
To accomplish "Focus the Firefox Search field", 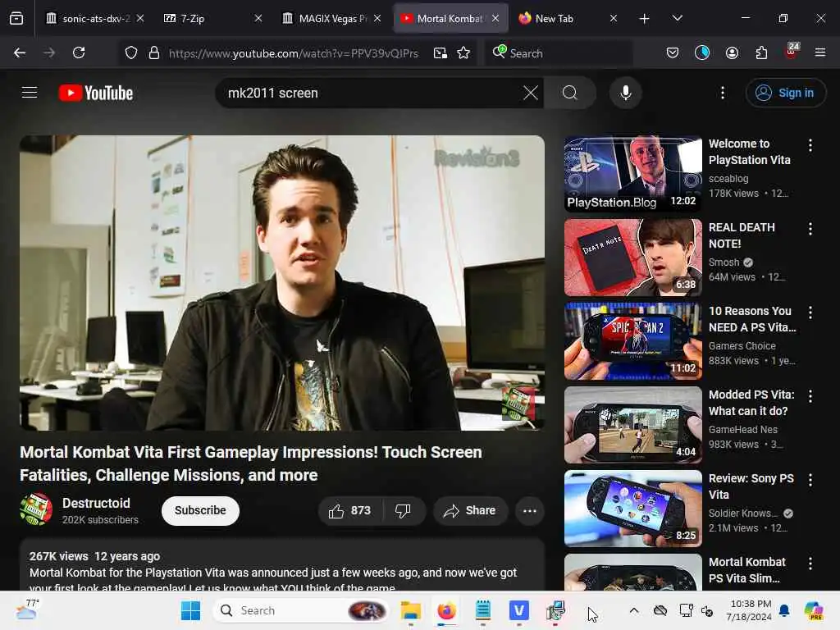I will [x=558, y=53].
